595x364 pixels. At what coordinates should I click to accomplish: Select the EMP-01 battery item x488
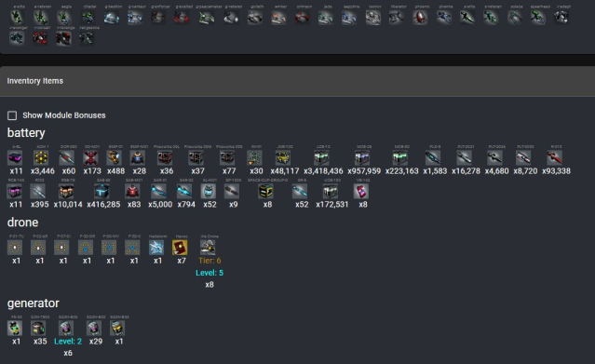click(x=115, y=157)
